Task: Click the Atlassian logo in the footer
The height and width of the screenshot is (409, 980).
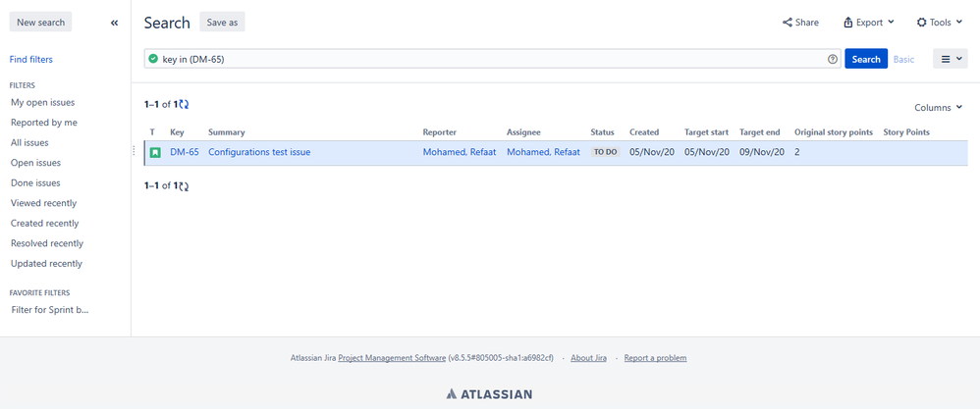Action: [489, 394]
